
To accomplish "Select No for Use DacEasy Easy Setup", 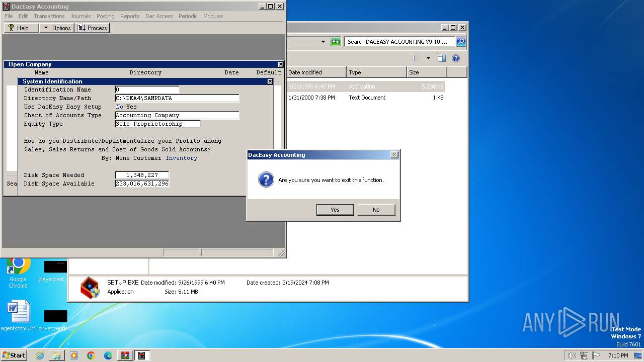I will point(120,107).
